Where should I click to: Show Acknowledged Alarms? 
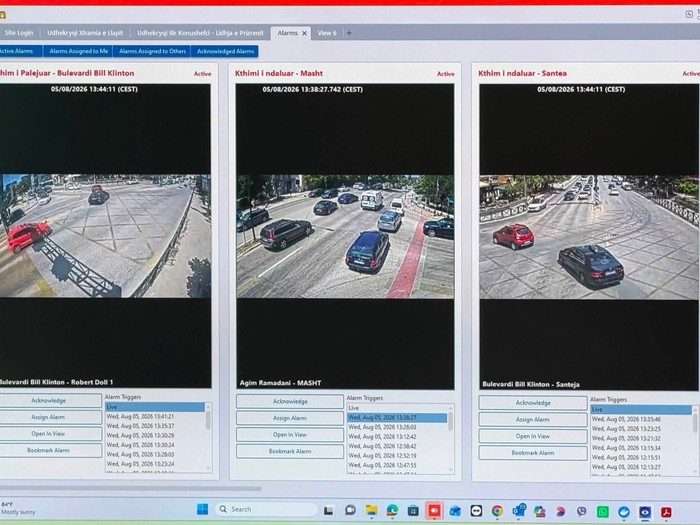point(225,51)
